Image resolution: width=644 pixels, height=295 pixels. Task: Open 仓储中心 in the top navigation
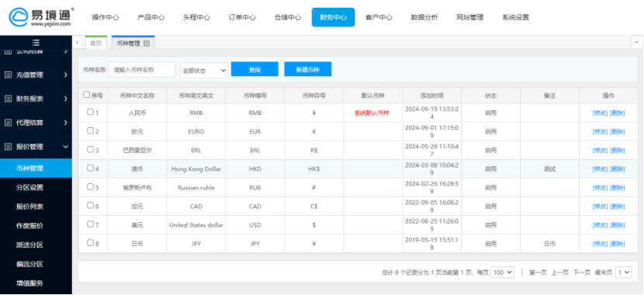tap(288, 17)
